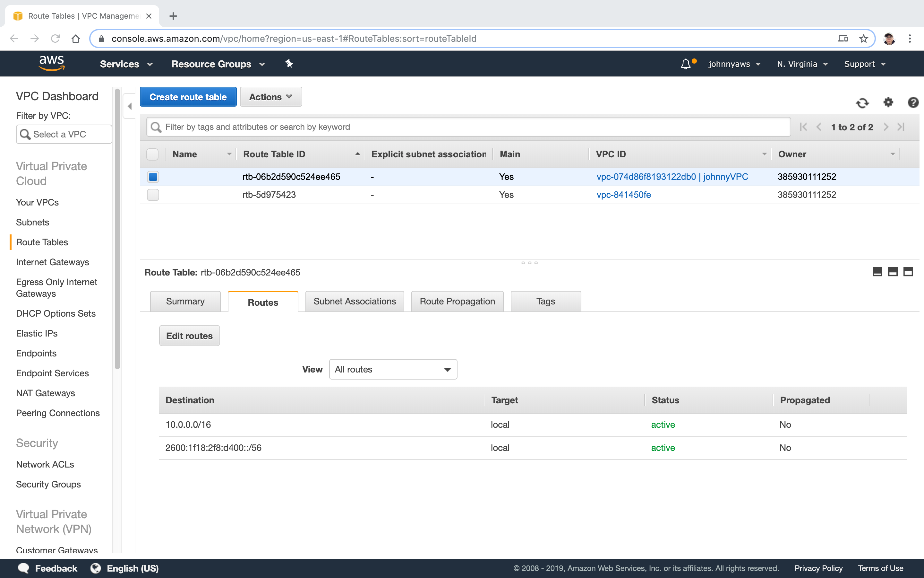Collapse the left navigation pane arrow

click(130, 106)
